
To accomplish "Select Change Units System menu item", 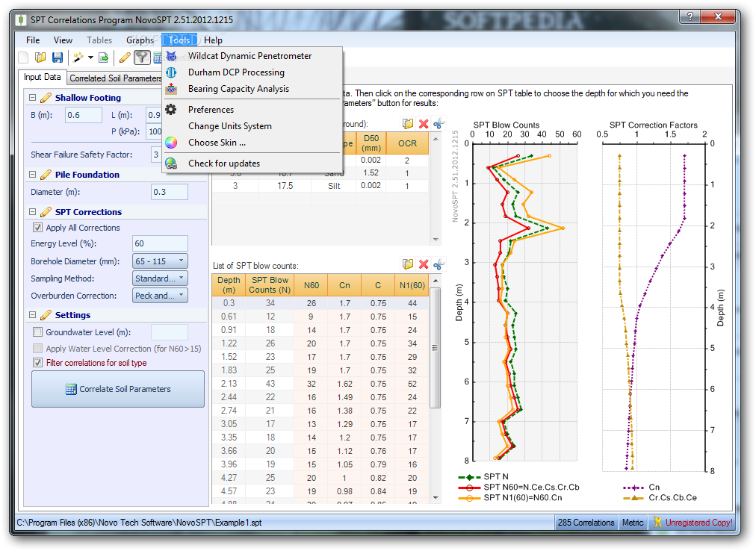I will tap(252, 126).
